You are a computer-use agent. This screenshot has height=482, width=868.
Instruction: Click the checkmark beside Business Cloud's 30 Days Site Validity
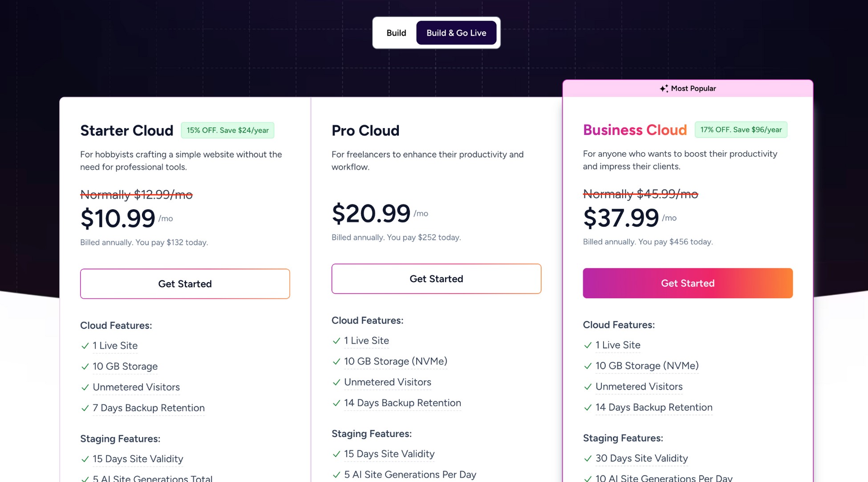587,458
